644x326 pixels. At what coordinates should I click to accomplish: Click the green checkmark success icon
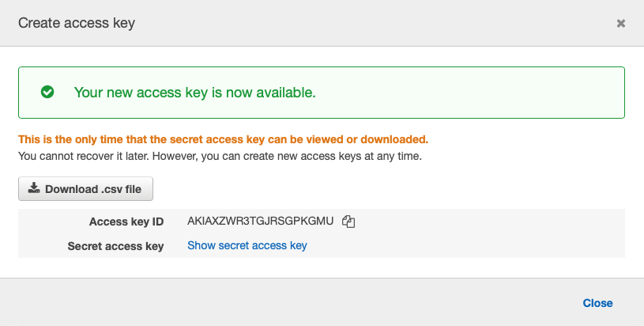pos(47,92)
